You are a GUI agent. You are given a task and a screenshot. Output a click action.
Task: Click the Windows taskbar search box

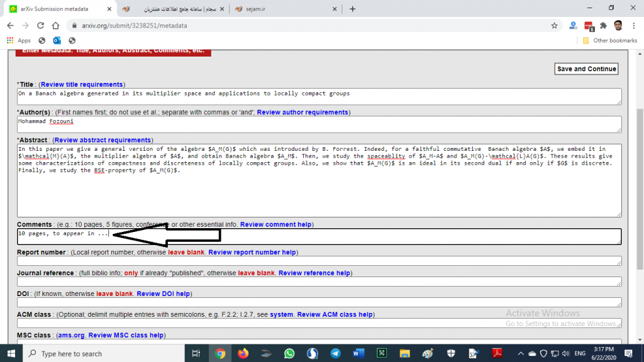(x=105, y=353)
